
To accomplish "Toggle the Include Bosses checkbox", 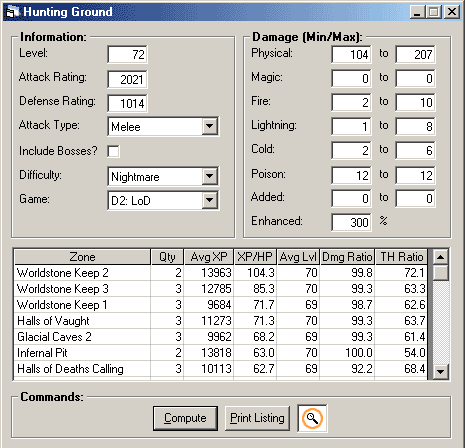I will tap(113, 151).
